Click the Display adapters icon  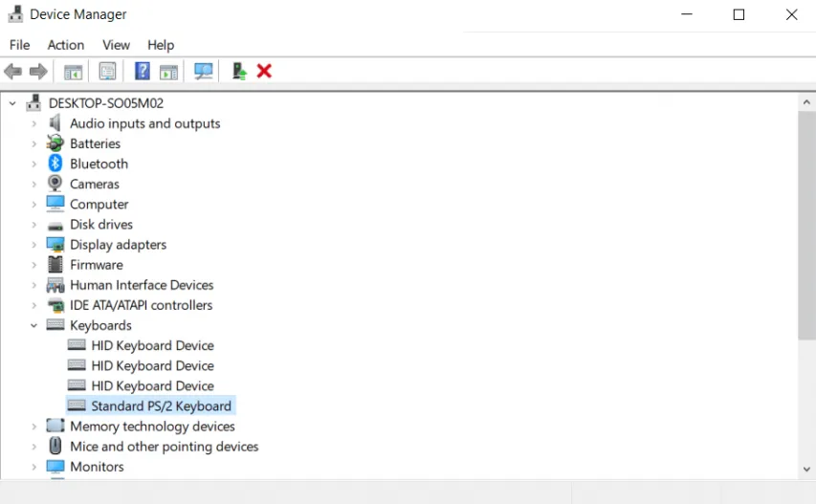point(55,245)
